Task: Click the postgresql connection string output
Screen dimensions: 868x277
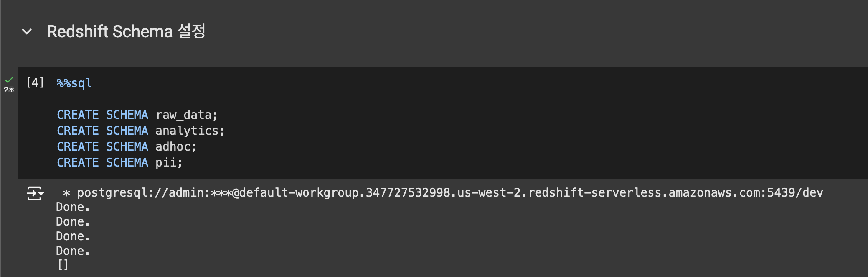Action: coord(443,192)
